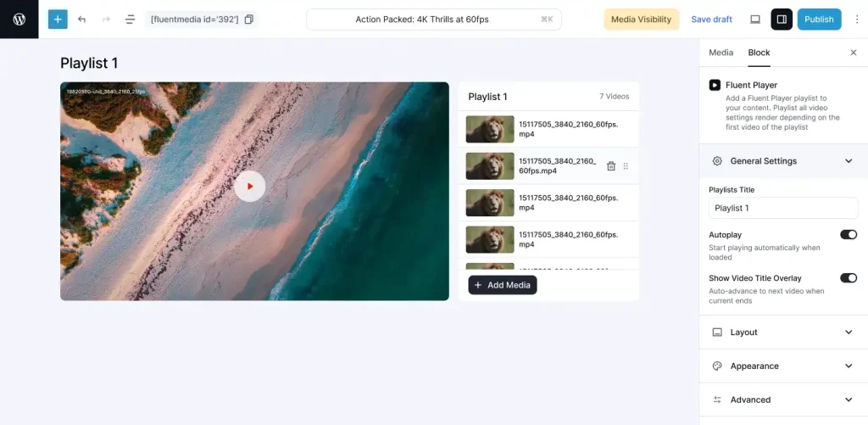Select the fourth playlist video filename
Viewport: 868px width, 425px height.
(x=569, y=239)
